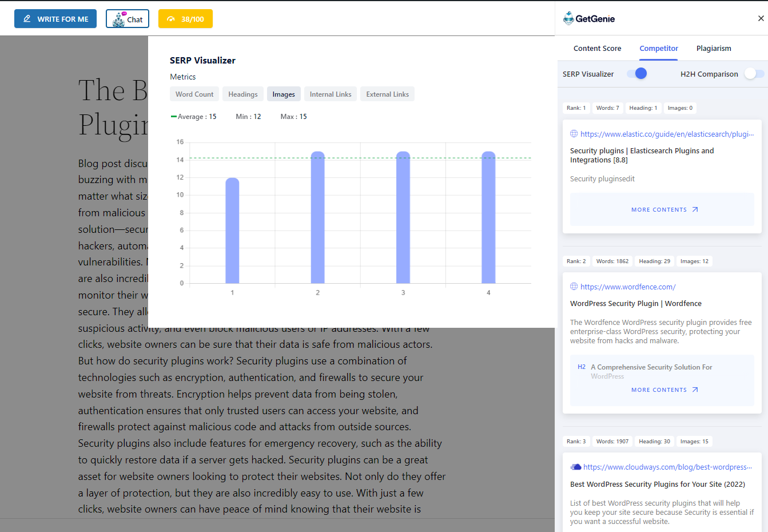Click the globe icon beside wordfence.com URL
Image resolution: width=768 pixels, height=532 pixels.
tap(574, 287)
